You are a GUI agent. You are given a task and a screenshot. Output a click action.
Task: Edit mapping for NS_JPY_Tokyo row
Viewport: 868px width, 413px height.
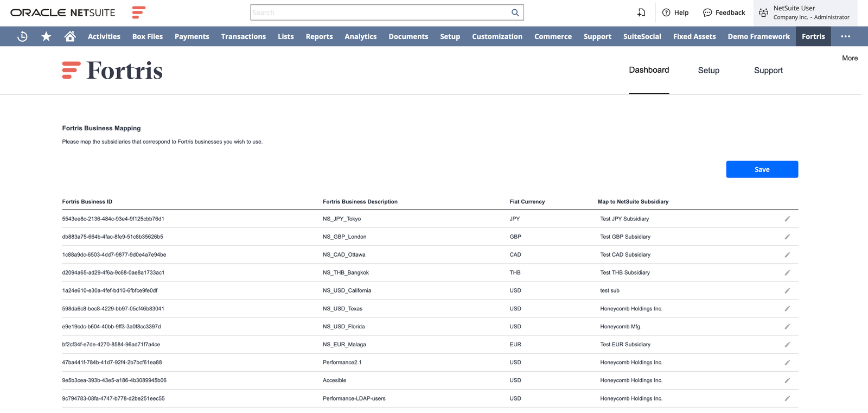tap(787, 219)
